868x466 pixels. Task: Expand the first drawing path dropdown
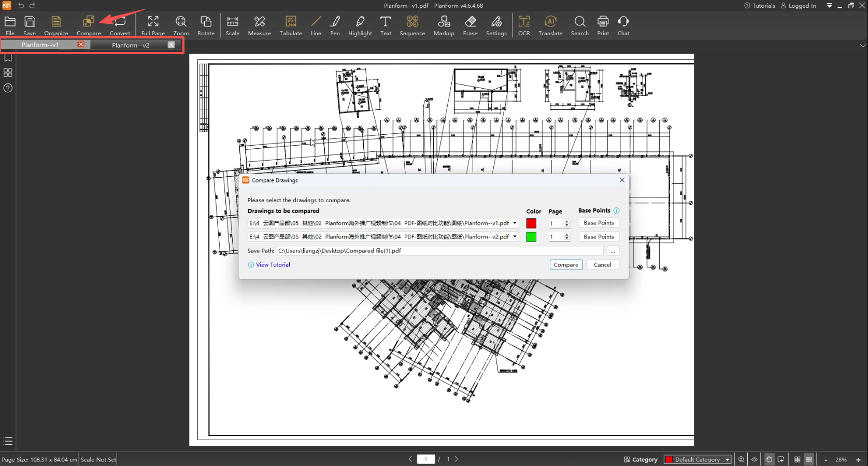[x=515, y=223]
